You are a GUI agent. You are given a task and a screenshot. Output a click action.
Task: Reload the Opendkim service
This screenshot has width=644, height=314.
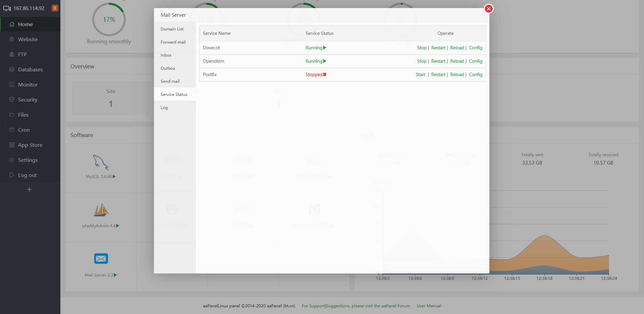[457, 61]
